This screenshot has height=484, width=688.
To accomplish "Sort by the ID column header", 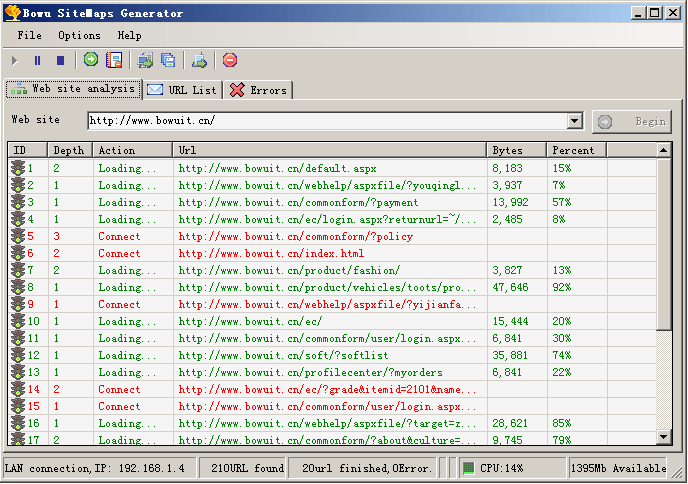I will [x=28, y=150].
